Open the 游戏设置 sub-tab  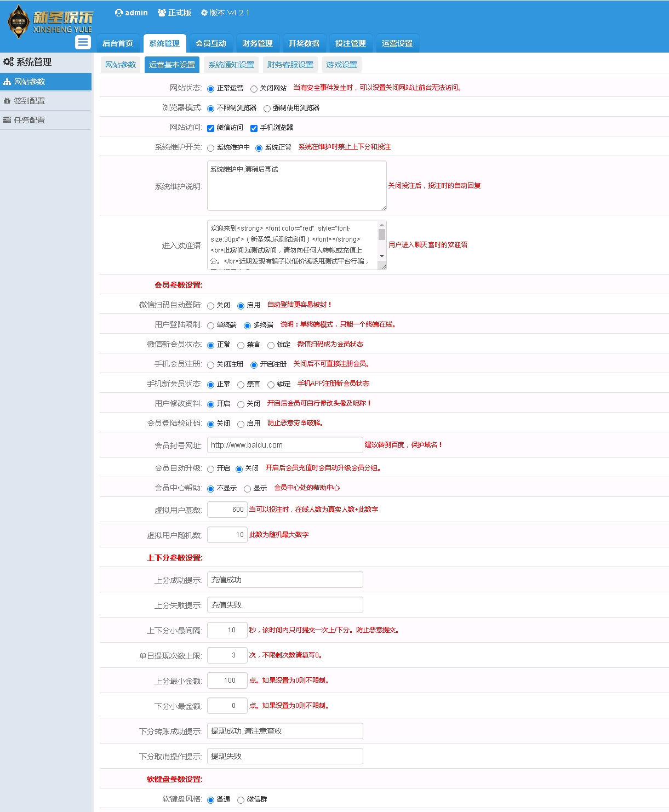(341, 65)
